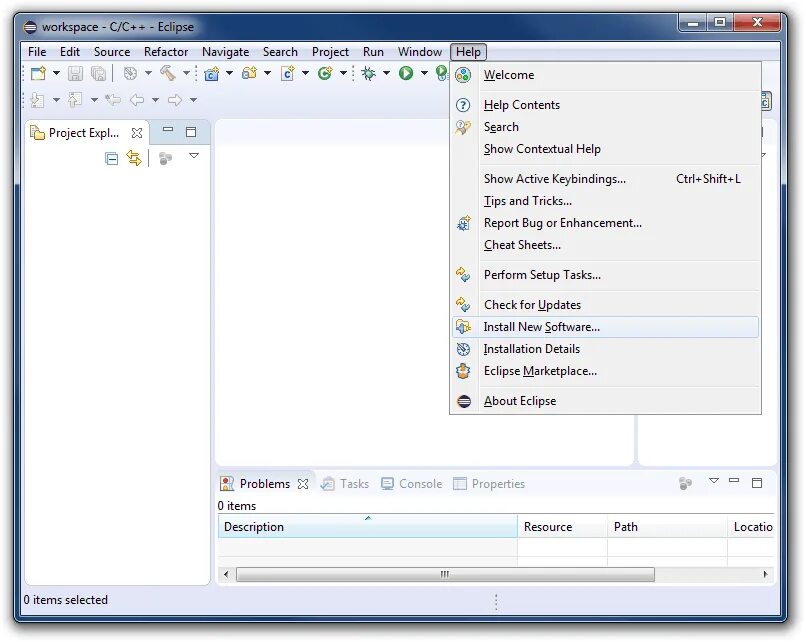Open the Forward history dropdown arrow
Image resolution: width=806 pixels, height=642 pixels.
(193, 100)
